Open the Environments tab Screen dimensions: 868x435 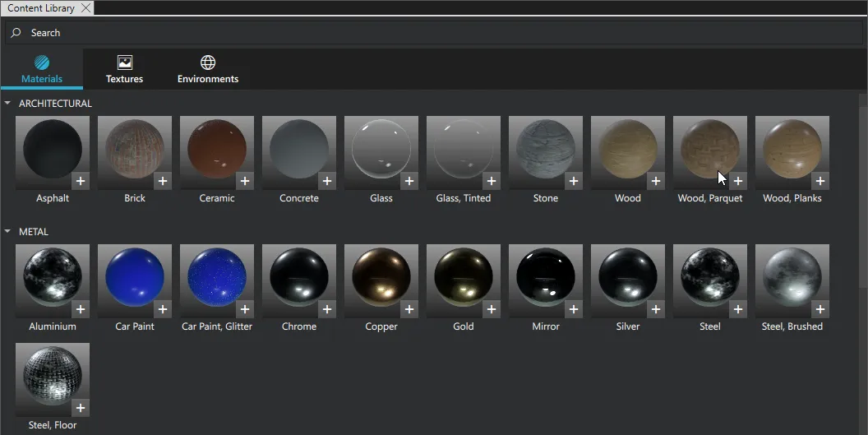tap(208, 69)
